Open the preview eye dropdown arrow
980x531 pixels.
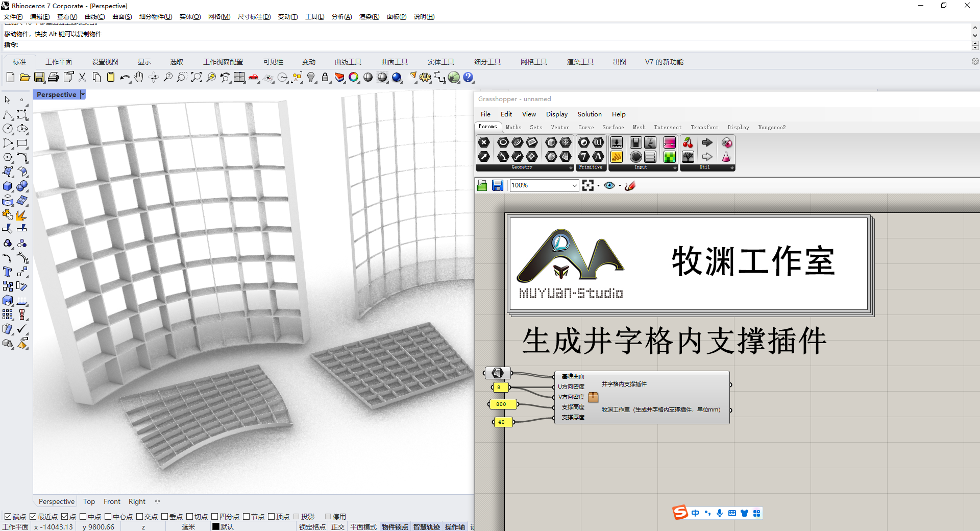tap(620, 186)
